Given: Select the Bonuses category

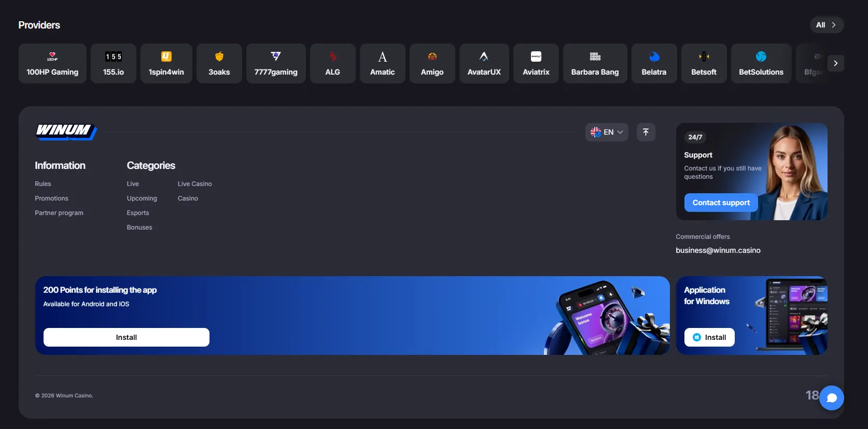Looking at the screenshot, I should 139,227.
